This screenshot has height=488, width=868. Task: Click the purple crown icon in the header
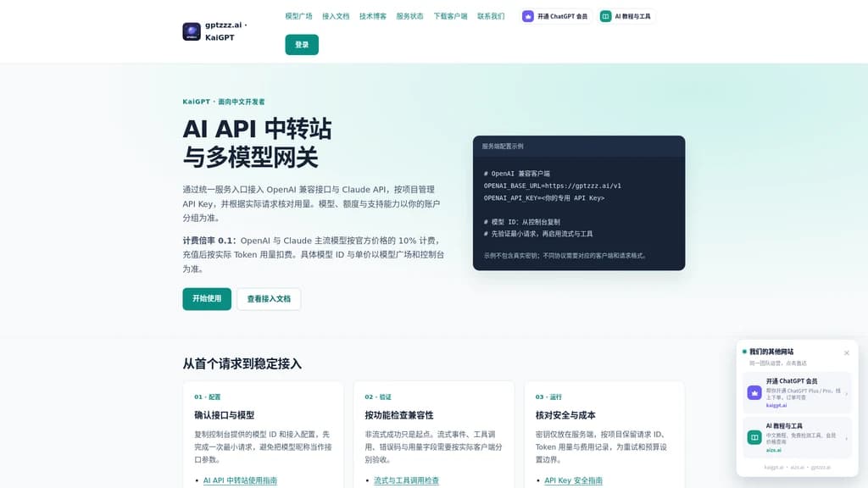tap(528, 17)
